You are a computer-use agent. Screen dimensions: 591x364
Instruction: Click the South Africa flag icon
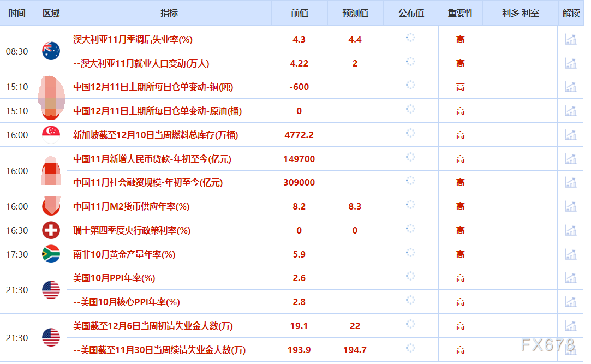pyautogui.click(x=51, y=254)
